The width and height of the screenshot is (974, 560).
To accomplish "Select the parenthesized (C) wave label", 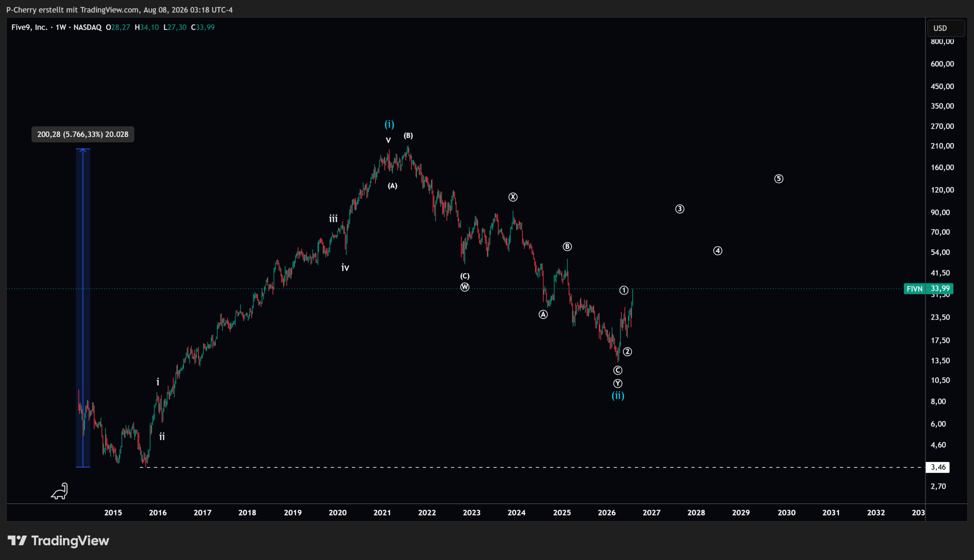I will pos(465,276).
